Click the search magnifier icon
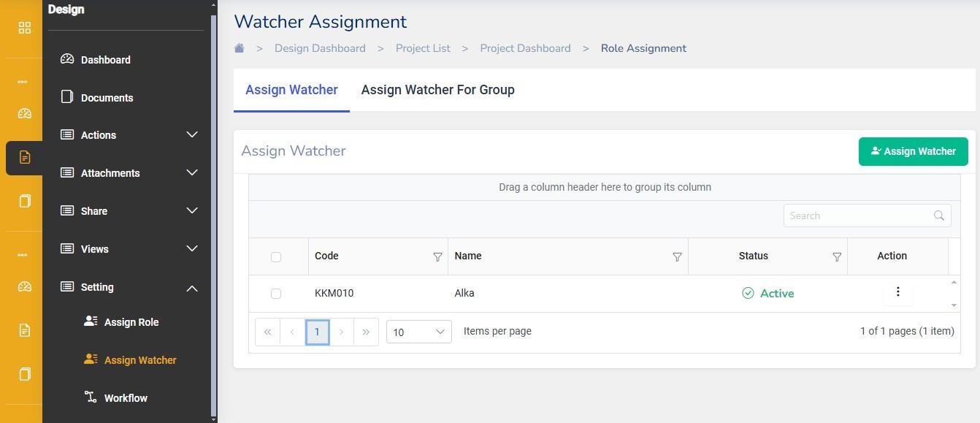 tap(939, 216)
